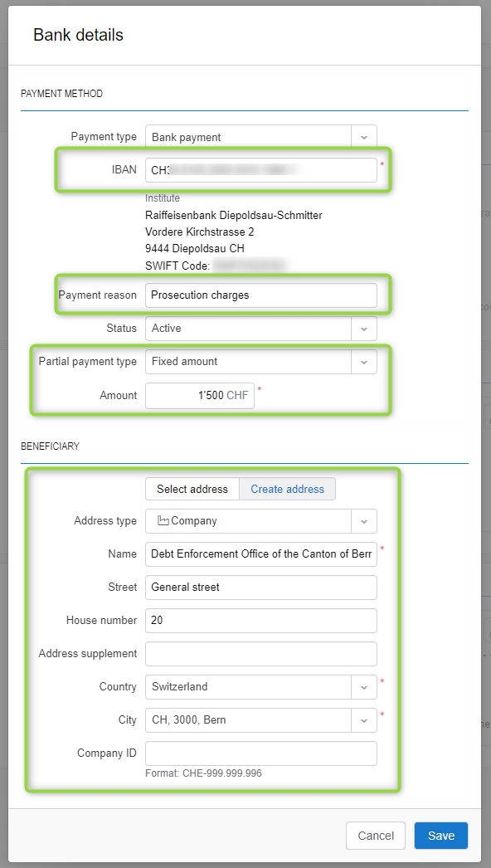
Task: Focus the IBAN input field
Action: click(261, 170)
